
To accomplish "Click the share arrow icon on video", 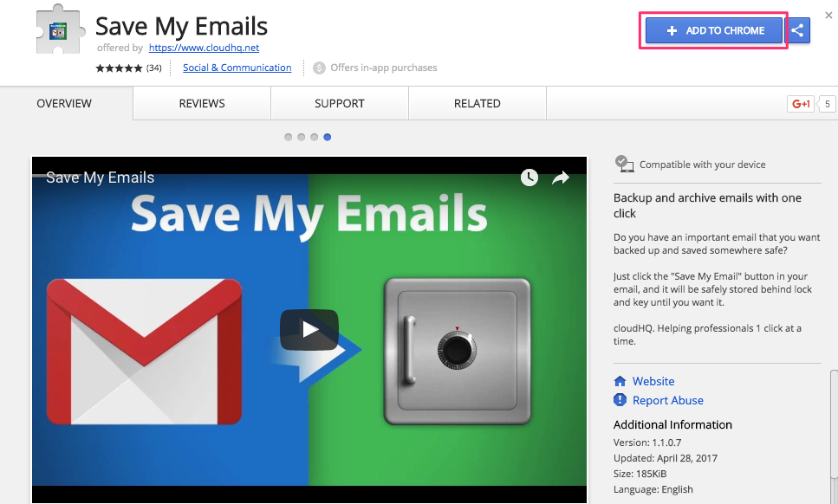I will 561,178.
